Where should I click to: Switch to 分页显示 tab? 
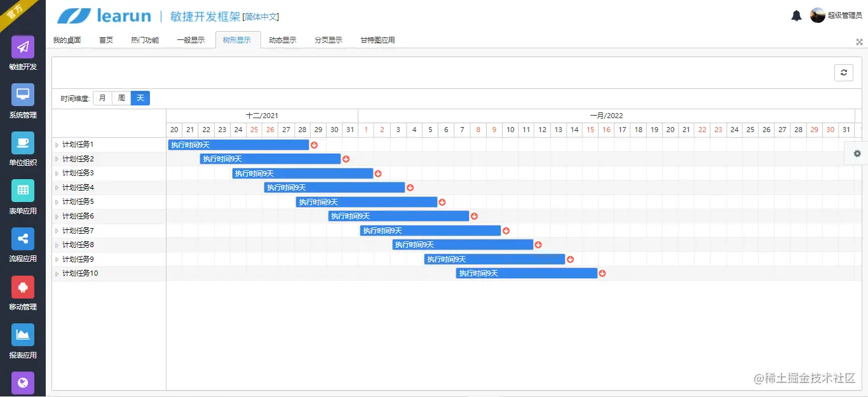pos(329,40)
